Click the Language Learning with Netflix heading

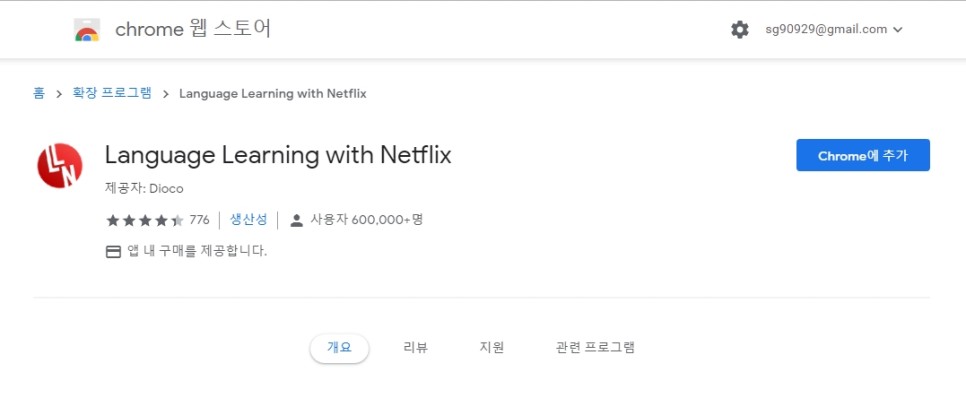click(x=278, y=155)
